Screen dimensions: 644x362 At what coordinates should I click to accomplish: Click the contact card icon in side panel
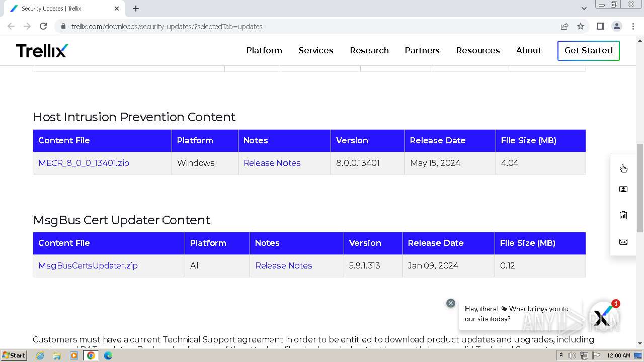pyautogui.click(x=623, y=189)
